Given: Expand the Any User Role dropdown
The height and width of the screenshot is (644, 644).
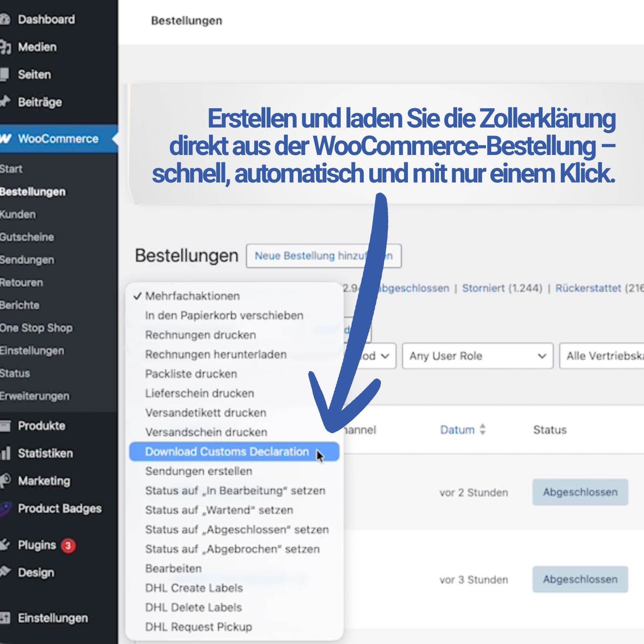Looking at the screenshot, I should click(477, 356).
